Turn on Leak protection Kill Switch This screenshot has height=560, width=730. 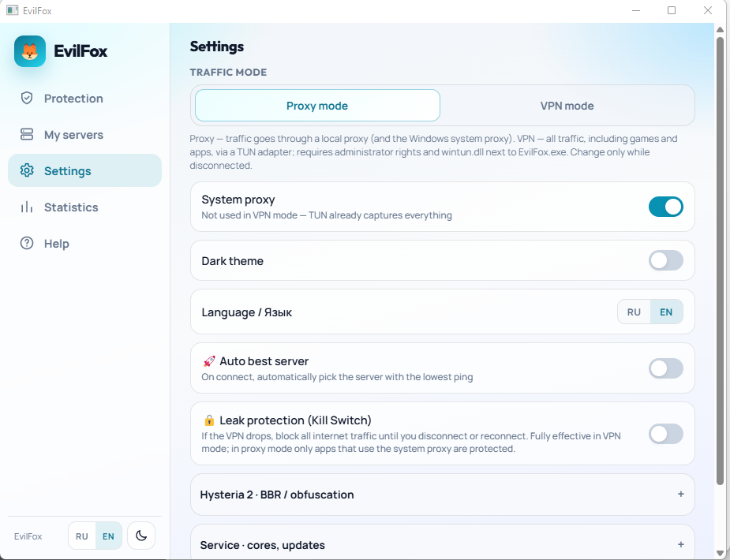pos(666,434)
